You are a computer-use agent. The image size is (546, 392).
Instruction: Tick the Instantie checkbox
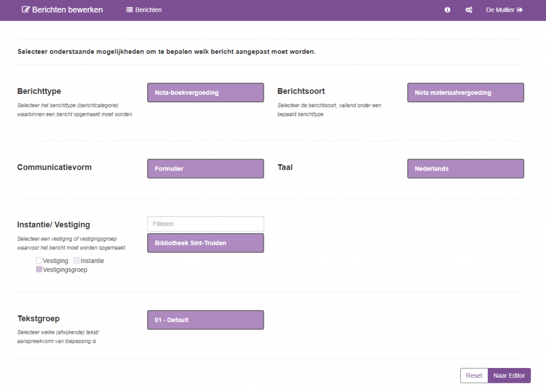pos(76,261)
